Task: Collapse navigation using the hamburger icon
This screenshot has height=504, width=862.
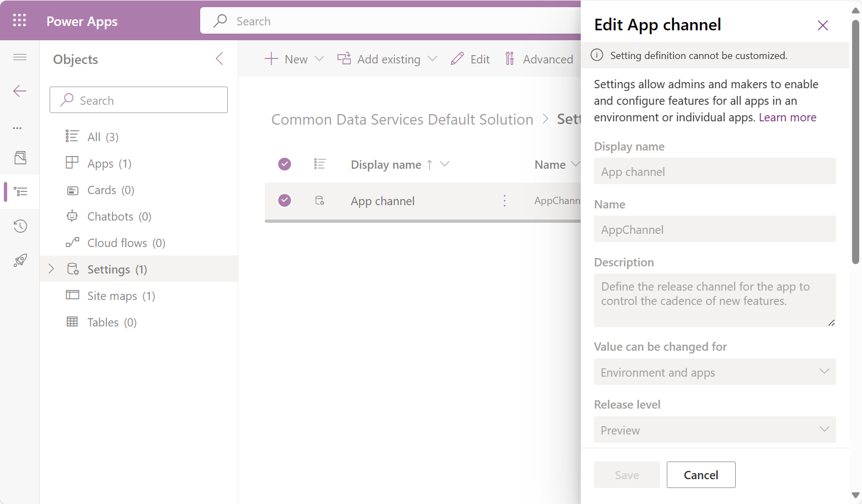Action: click(x=19, y=57)
